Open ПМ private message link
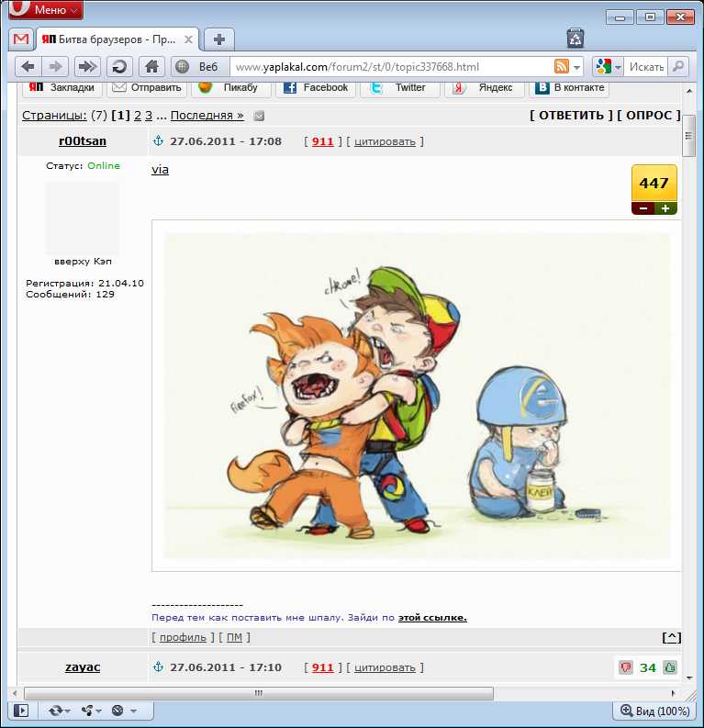The image size is (704, 728). click(x=234, y=637)
